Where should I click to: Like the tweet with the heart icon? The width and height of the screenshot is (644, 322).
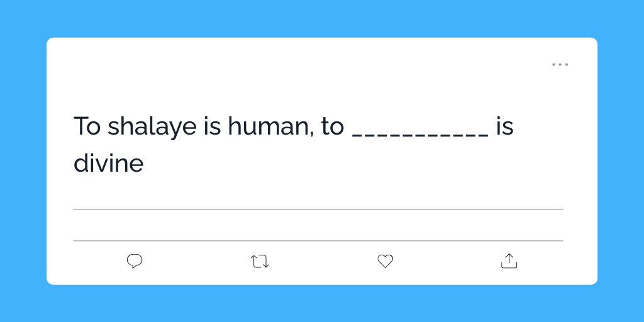pos(385,261)
